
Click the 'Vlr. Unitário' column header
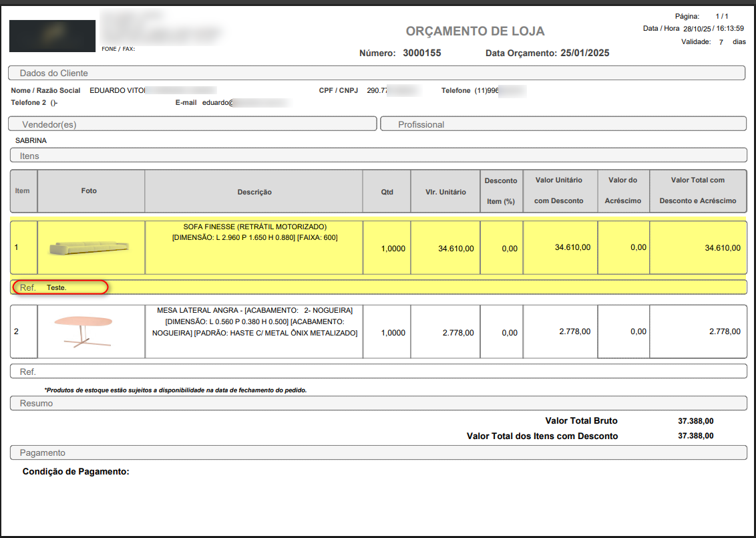[445, 192]
